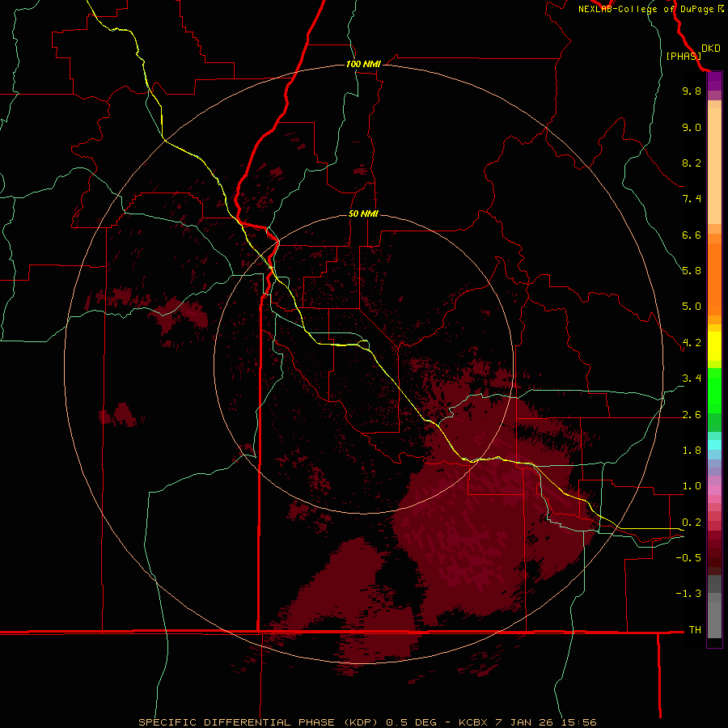Viewport: 728px width, 728px height.
Task: Select the 2.6 scale value
Action: tap(692, 415)
